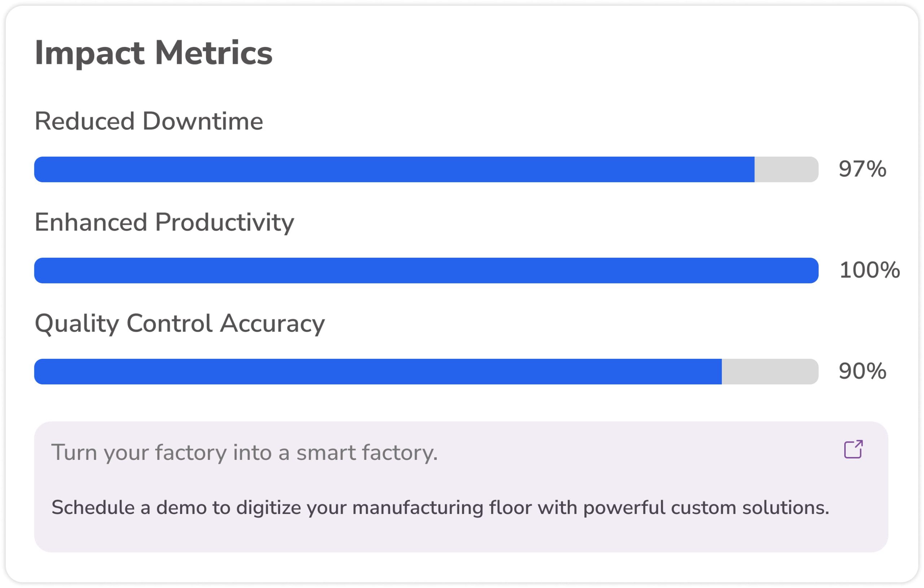Click the Enhanced Productivity label

[164, 223]
